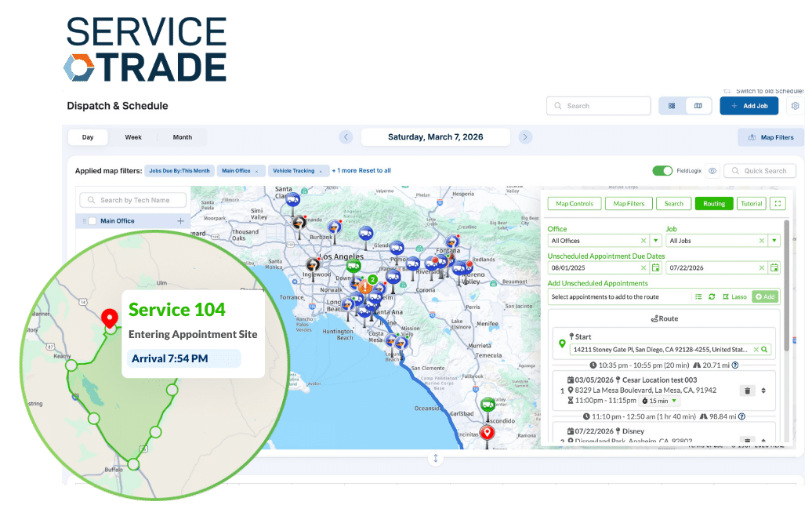Click the eye icon next to FieldLogix

click(712, 171)
